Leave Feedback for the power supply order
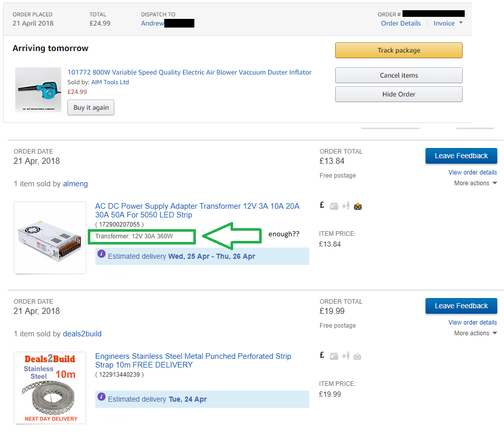504x441 pixels. click(x=461, y=156)
